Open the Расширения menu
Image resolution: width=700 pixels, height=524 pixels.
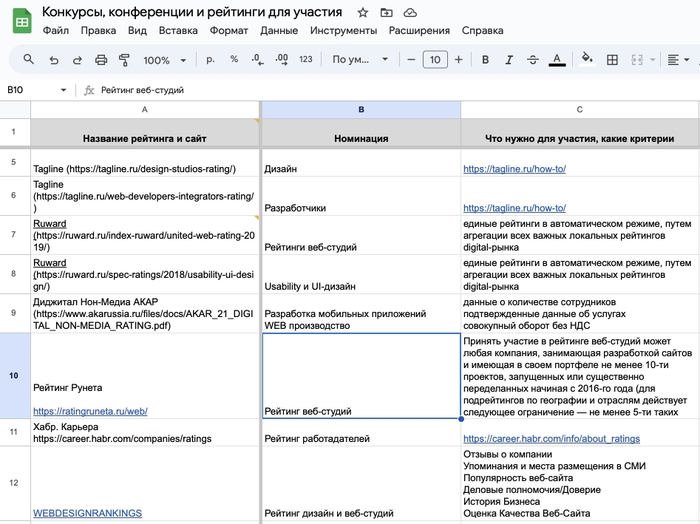(x=419, y=30)
